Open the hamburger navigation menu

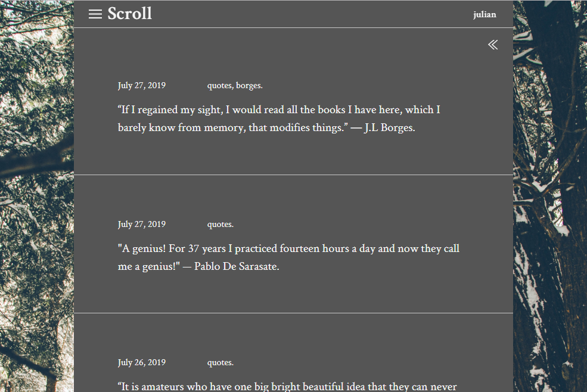95,14
